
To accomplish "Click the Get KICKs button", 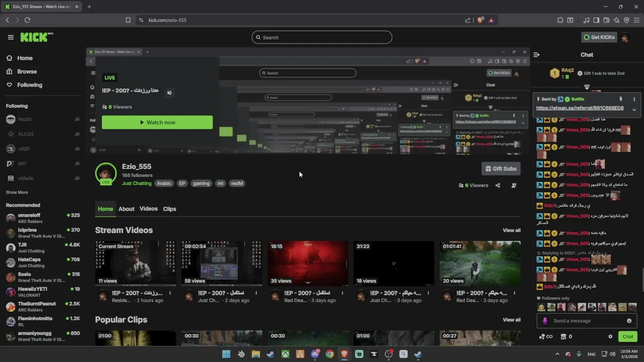I will pos(599,37).
